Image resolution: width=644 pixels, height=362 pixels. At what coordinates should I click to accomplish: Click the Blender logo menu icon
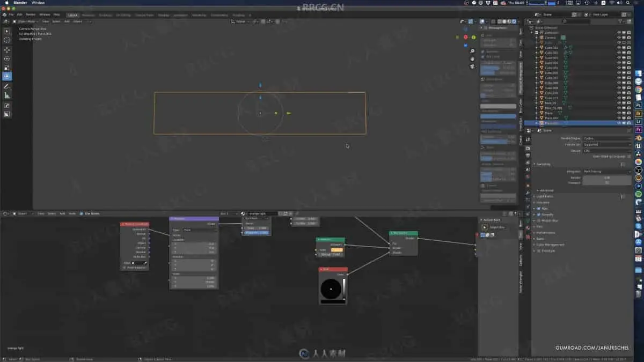pos(5,14)
